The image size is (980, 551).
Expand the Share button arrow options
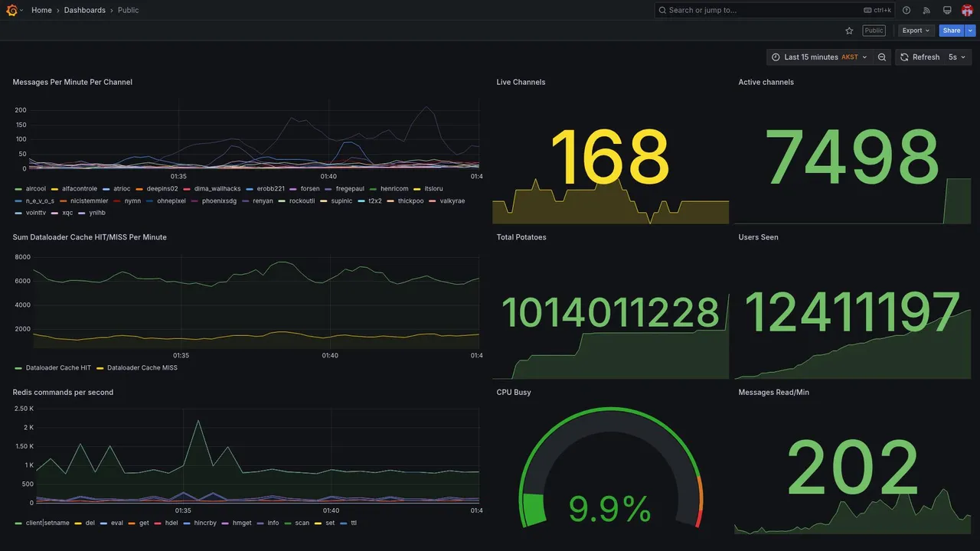971,31
